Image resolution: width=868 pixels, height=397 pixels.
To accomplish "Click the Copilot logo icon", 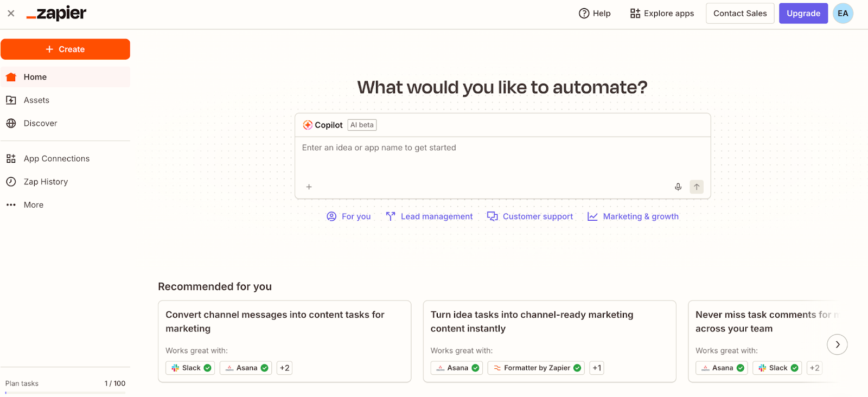I will click(x=308, y=125).
